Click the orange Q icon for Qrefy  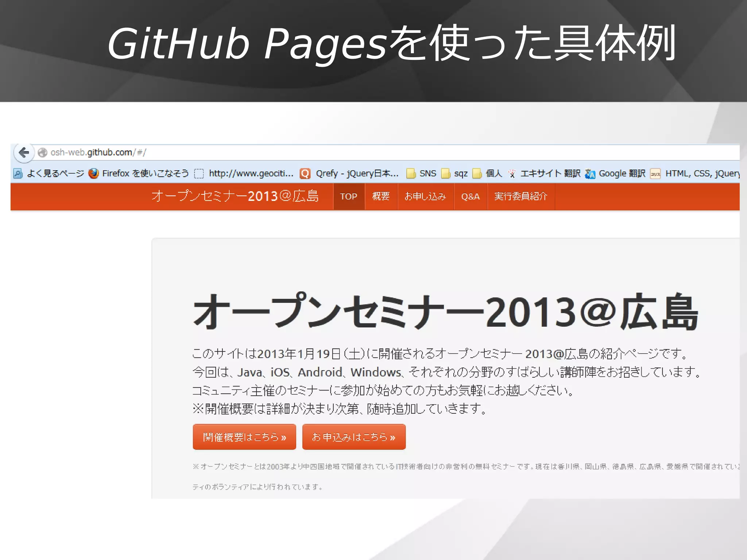(305, 174)
